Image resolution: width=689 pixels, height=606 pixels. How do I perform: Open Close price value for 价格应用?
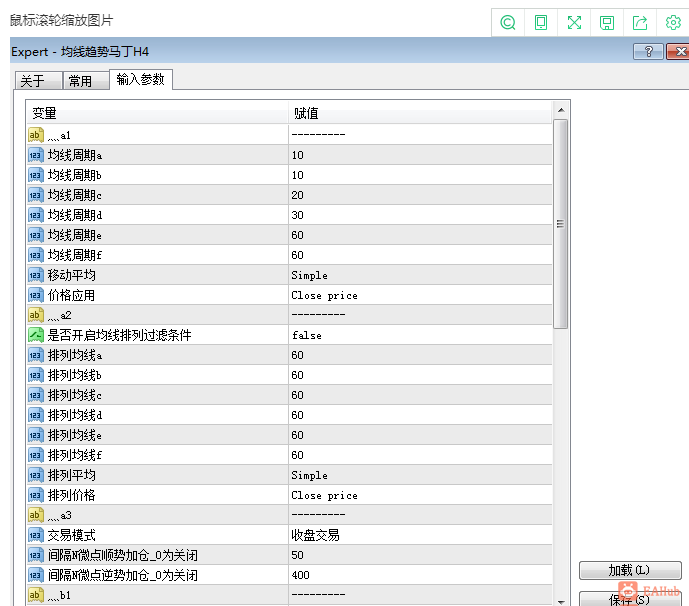click(x=420, y=295)
